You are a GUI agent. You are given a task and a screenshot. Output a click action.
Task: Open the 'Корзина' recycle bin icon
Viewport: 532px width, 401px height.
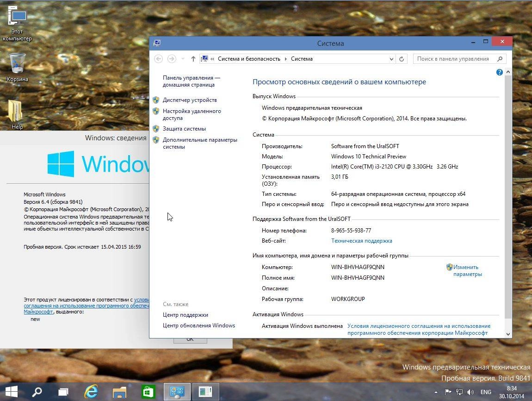tap(17, 67)
